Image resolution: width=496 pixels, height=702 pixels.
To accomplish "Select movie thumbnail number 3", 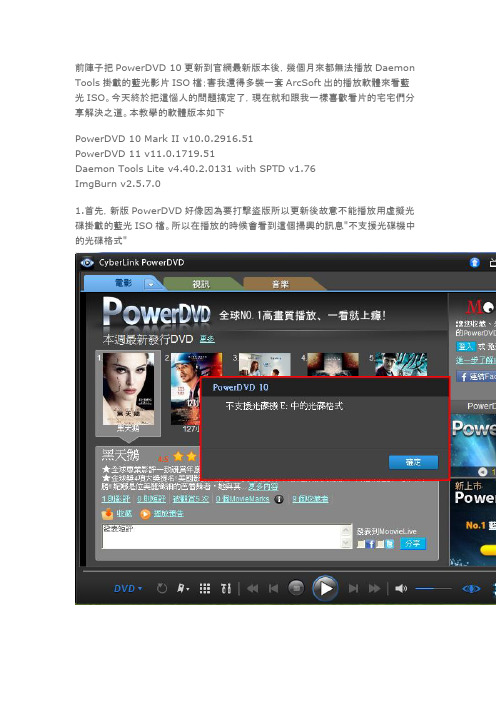I will click(x=265, y=364).
